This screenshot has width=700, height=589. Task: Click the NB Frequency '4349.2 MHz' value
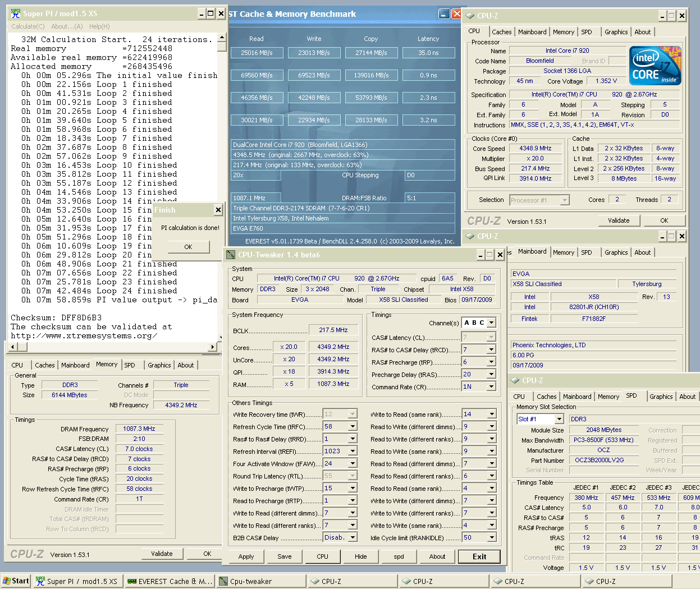[181, 404]
